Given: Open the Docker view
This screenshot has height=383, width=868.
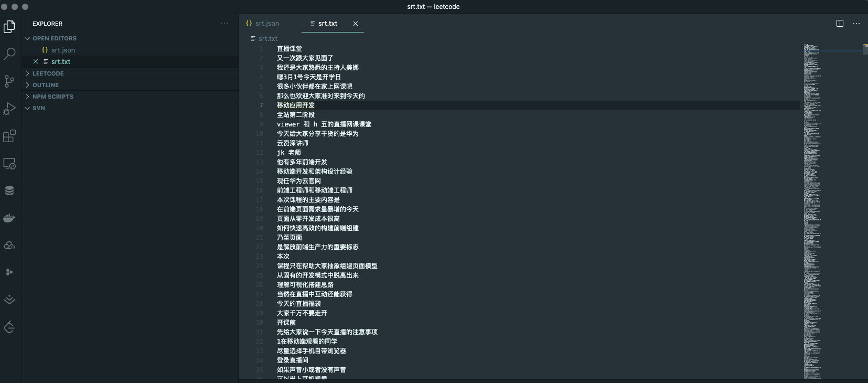Looking at the screenshot, I should [9, 218].
